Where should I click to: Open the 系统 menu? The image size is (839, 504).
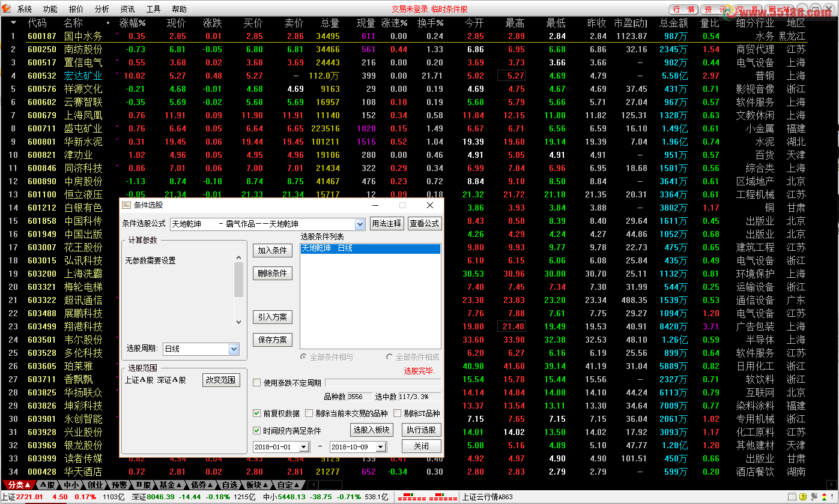(25, 9)
